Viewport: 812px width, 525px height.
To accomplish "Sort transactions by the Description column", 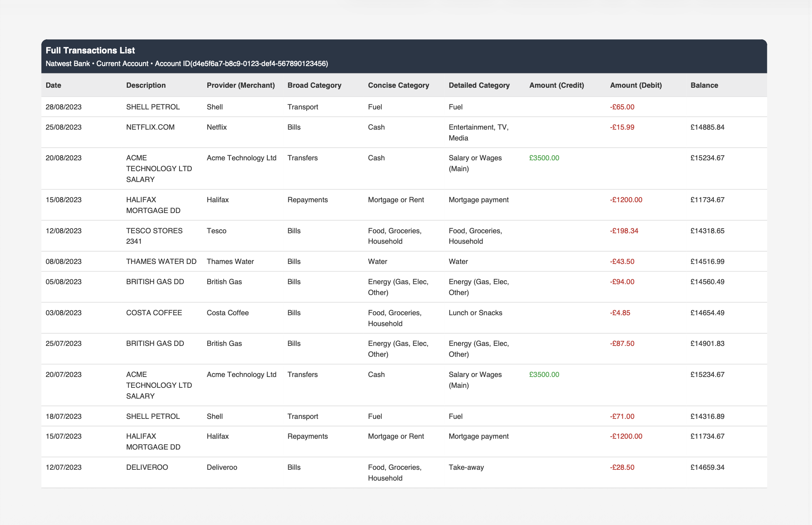I will pos(146,85).
